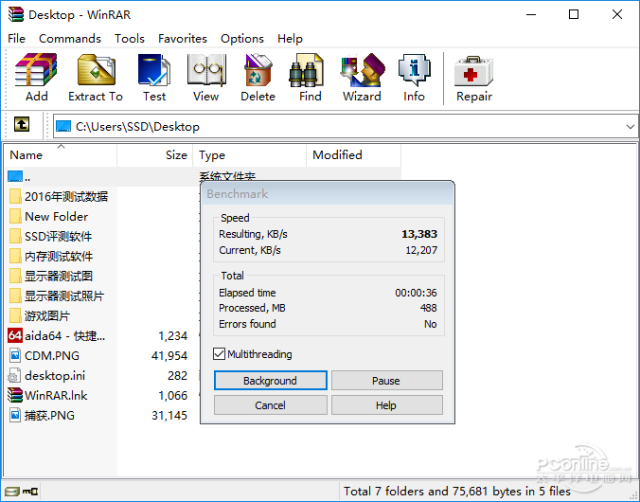The width and height of the screenshot is (640, 502).
Task: Close the WinRAR window
Action: coord(617,14)
